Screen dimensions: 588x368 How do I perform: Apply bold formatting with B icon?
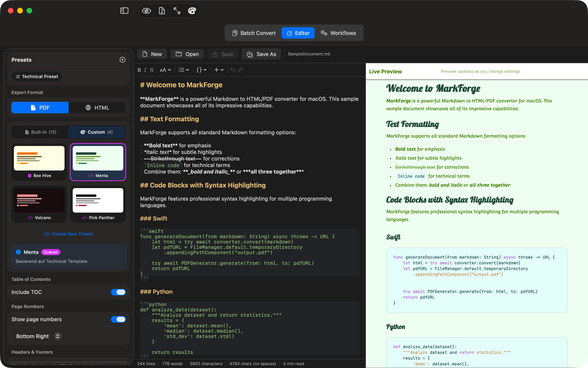pyautogui.click(x=139, y=70)
